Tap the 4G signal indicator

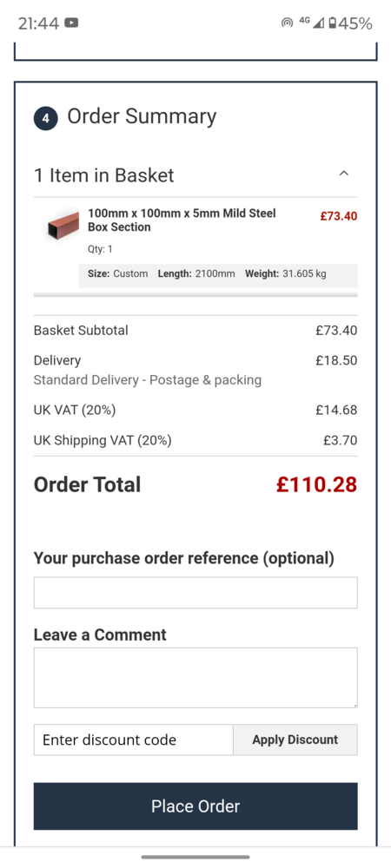[x=311, y=23]
